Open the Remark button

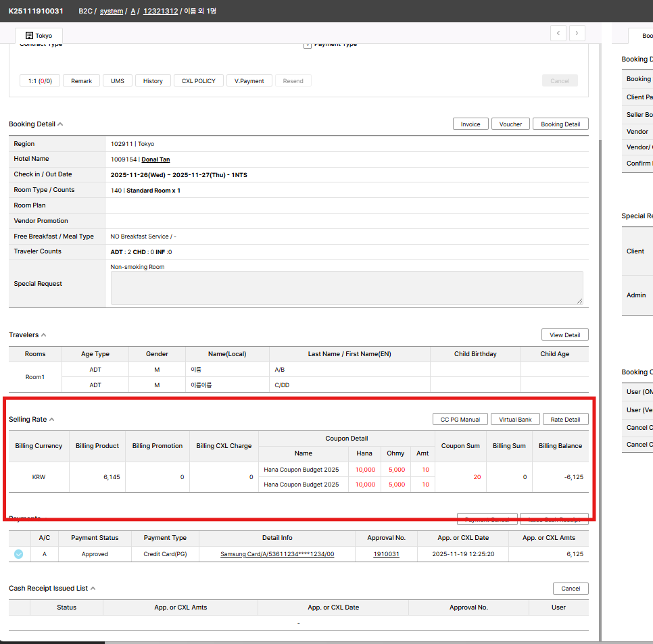coord(81,81)
